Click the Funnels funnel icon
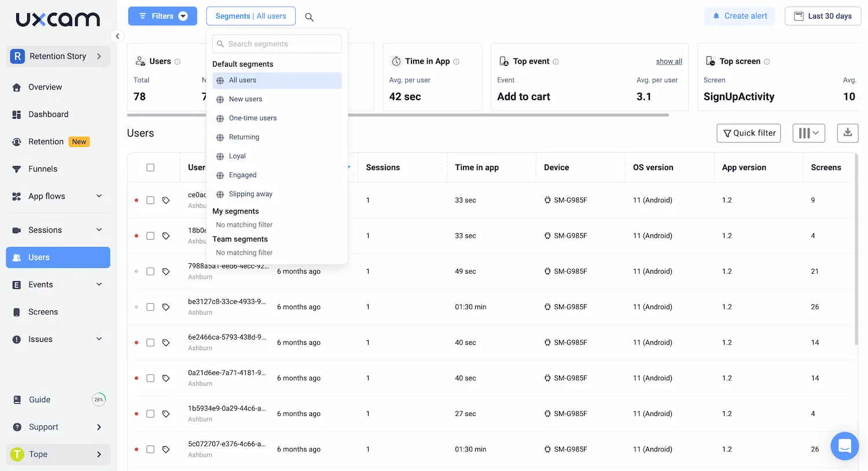The height and width of the screenshot is (471, 868). [17, 169]
